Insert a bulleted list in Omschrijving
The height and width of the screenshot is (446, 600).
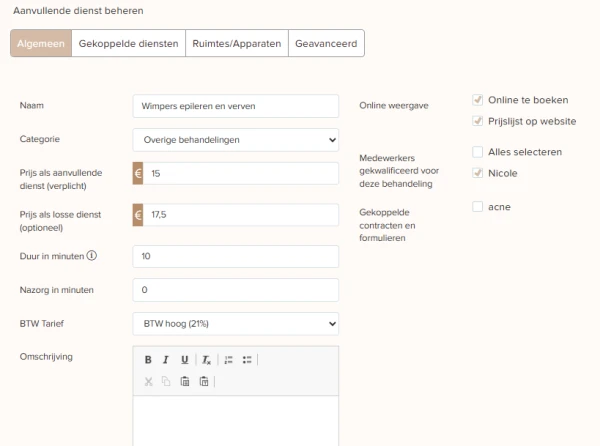click(x=247, y=360)
